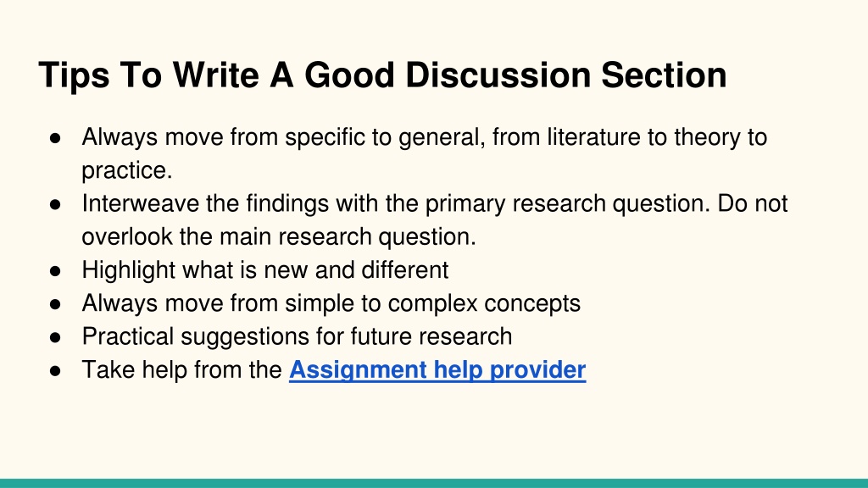Click the bullet dot before "Take help from"
The image size is (868, 488).
pos(55,371)
